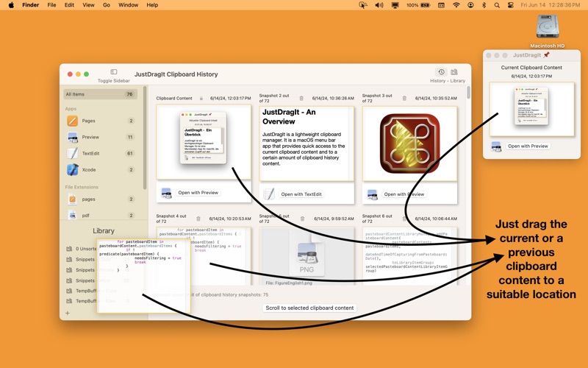Click the battery status in menu bar
The height and width of the screenshot is (368, 588).
click(418, 5)
